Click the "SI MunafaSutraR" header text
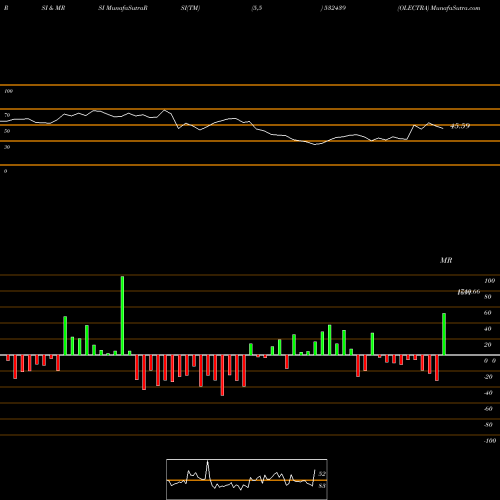This screenshot has width=500, height=500. click(123, 8)
